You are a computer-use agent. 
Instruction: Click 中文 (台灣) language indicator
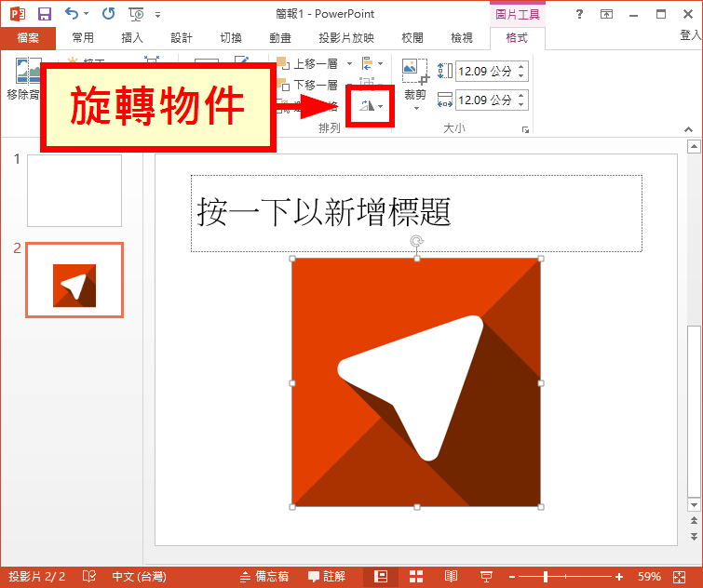tap(139, 576)
